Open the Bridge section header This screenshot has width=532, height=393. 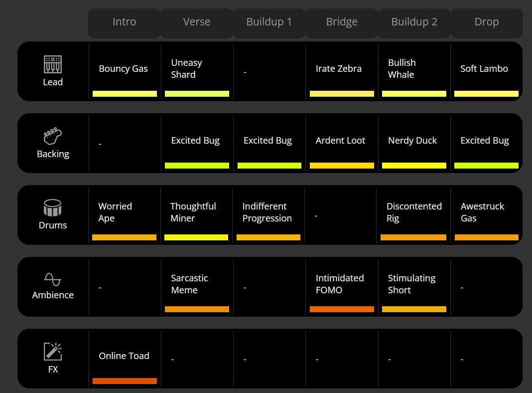click(x=342, y=22)
